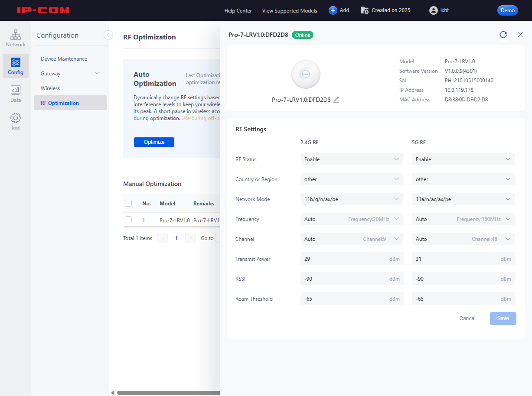Click the No. column header
The height and width of the screenshot is (396, 532).
pyautogui.click(x=147, y=204)
